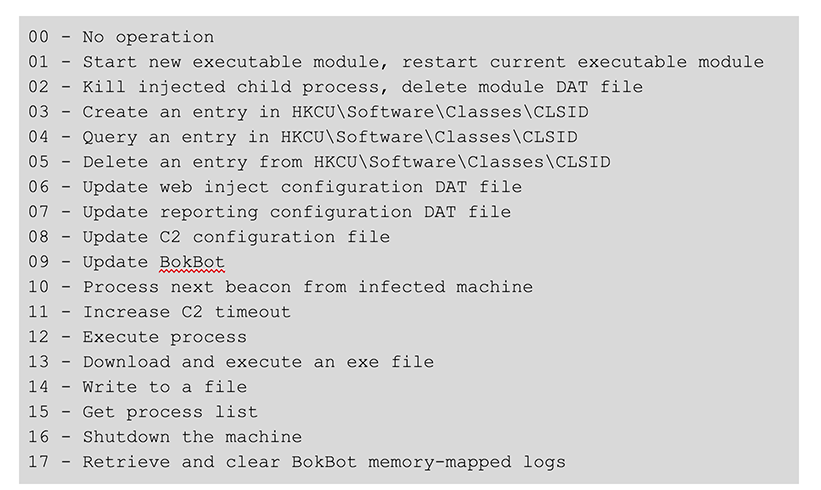This screenshot has height=490, width=821.
Task: Click the "00 - No operation" line
Action: (x=121, y=37)
